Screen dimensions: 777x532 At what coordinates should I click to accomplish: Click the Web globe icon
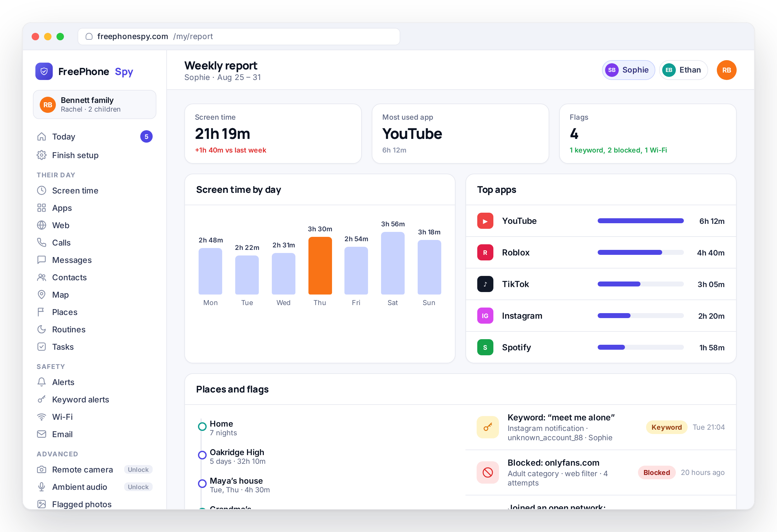click(42, 225)
